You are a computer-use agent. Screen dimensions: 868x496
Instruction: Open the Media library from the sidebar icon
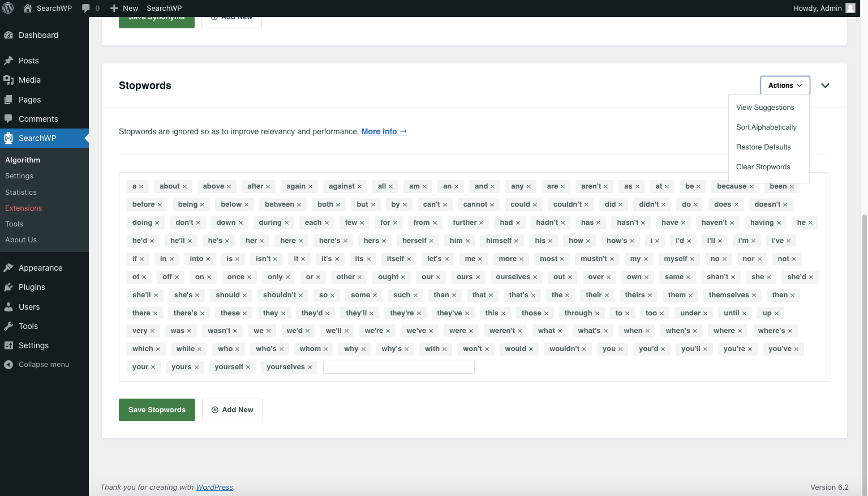click(9, 80)
